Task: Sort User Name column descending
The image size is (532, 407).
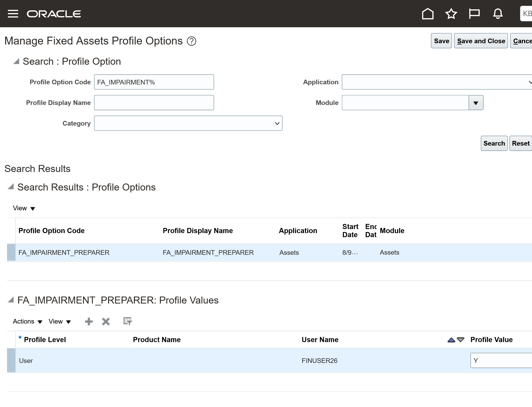Action: [460, 340]
